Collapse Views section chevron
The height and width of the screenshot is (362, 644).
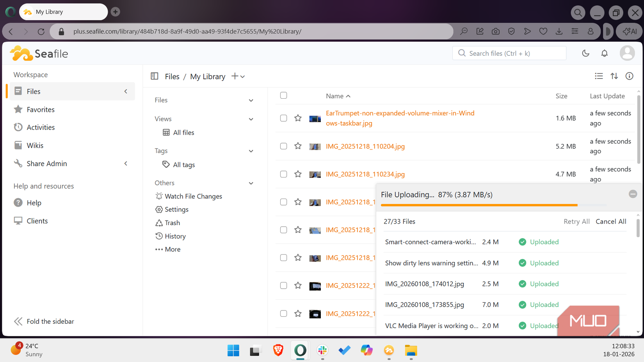[x=251, y=119]
